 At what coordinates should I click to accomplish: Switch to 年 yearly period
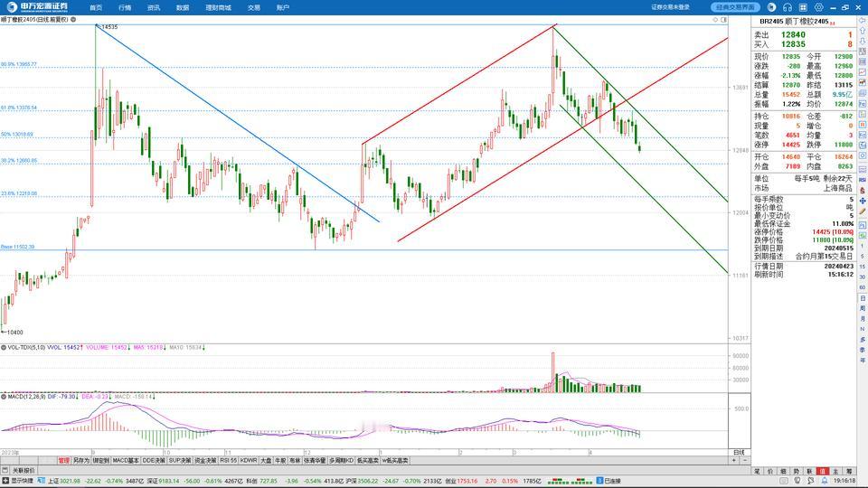[x=863, y=361]
